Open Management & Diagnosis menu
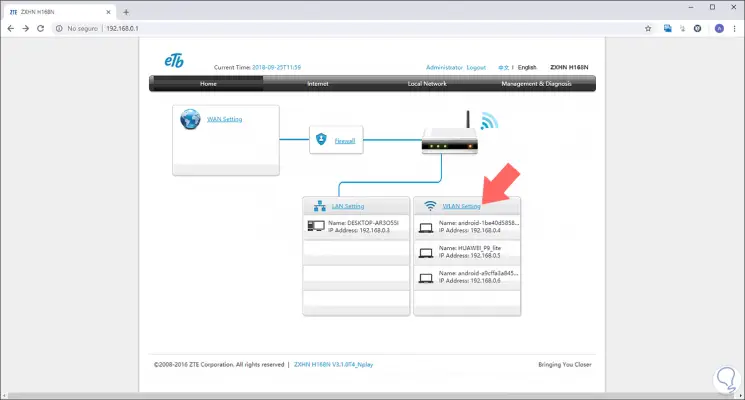 click(536, 84)
